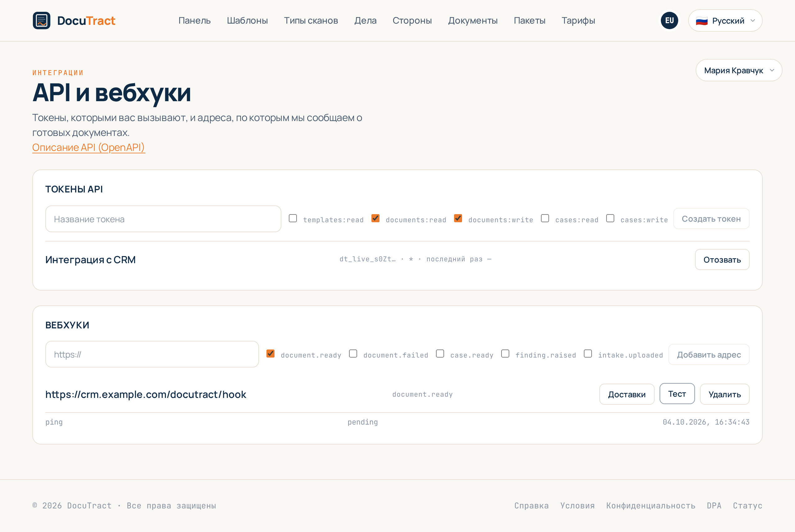
Task: Navigate to Дела
Action: pyautogui.click(x=365, y=21)
